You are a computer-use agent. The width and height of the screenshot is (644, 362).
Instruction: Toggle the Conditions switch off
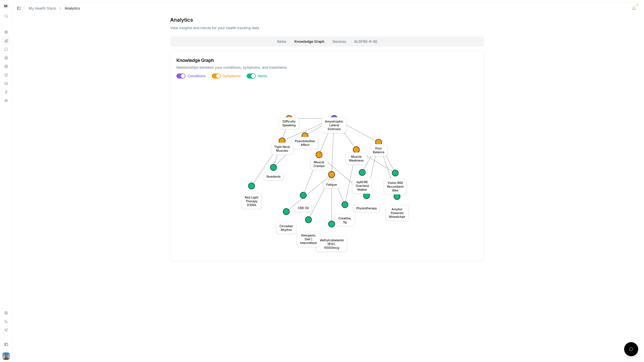tap(181, 76)
